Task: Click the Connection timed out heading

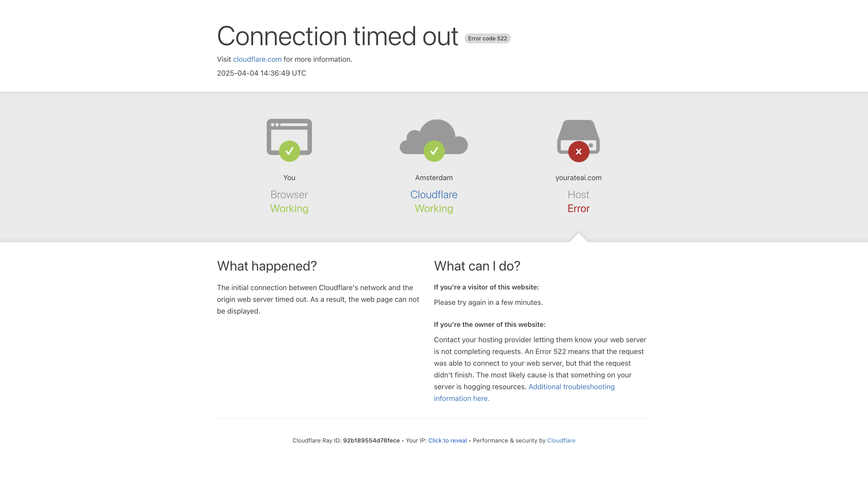Action: point(337,36)
